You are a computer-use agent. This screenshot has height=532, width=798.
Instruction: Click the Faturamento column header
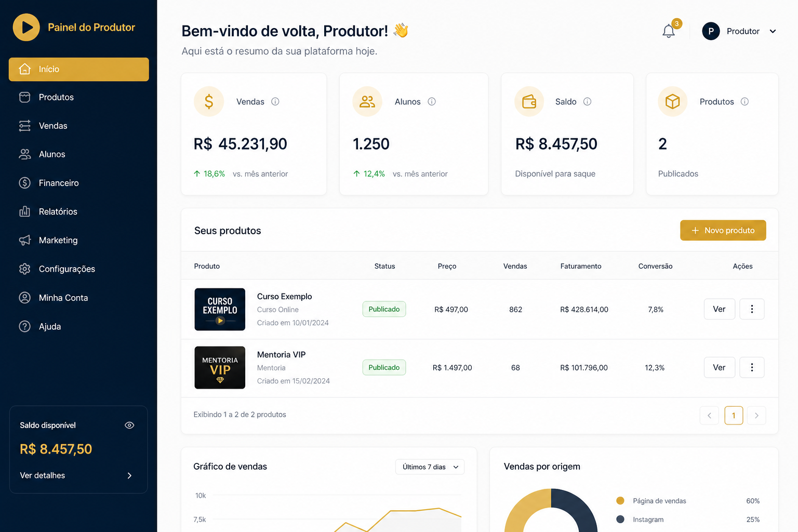click(581, 266)
